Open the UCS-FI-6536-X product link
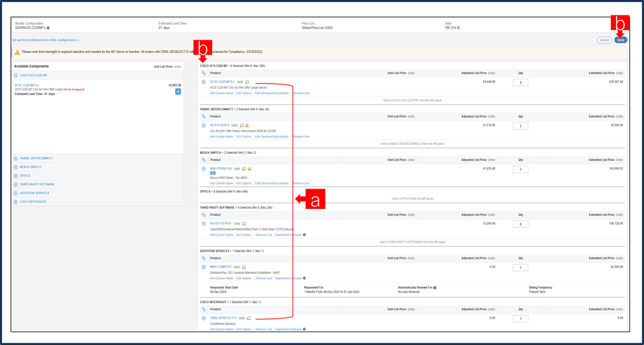This screenshot has height=345, width=644. tap(220, 125)
